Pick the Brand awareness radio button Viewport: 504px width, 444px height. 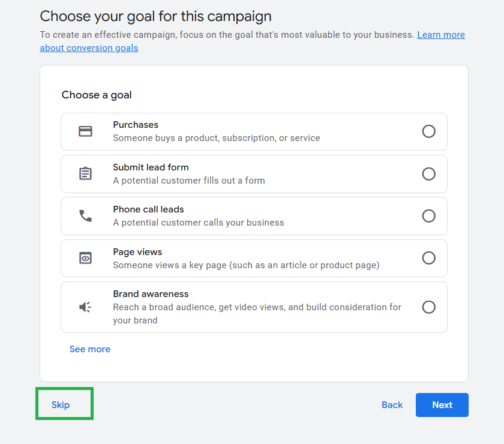428,307
